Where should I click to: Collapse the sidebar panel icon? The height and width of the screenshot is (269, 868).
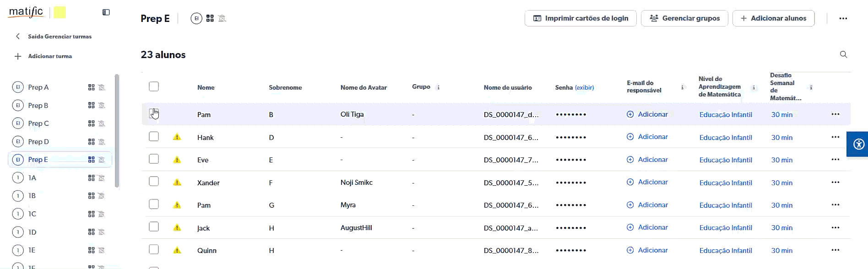pos(106,12)
